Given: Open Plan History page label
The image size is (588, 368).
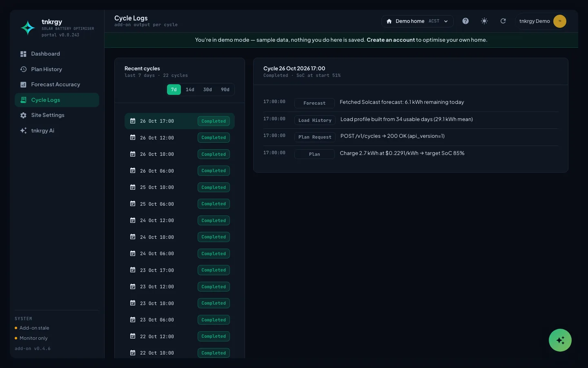Looking at the screenshot, I should [x=47, y=70].
